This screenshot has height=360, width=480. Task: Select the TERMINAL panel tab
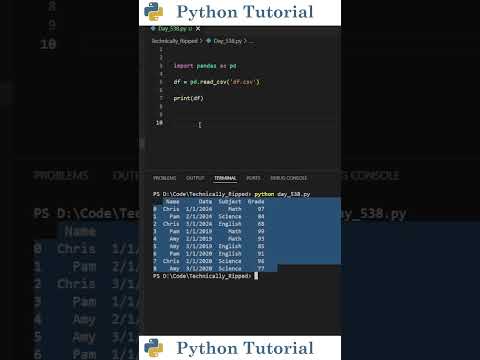pos(225,178)
